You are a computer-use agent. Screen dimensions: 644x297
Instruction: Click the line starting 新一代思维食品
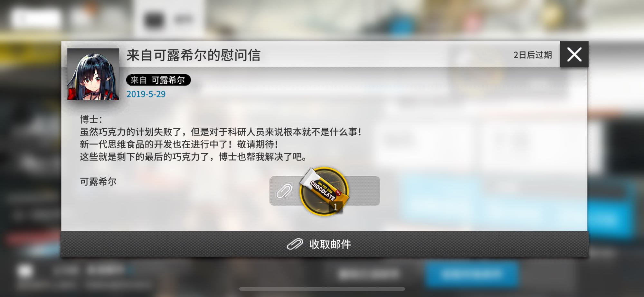click(179, 144)
